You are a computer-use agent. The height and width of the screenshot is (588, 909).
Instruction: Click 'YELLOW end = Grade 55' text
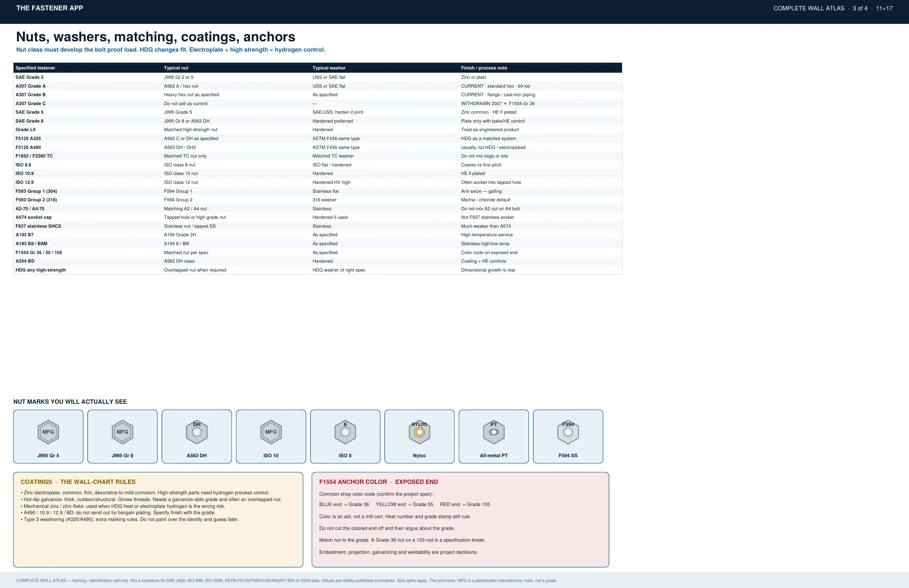(405, 504)
